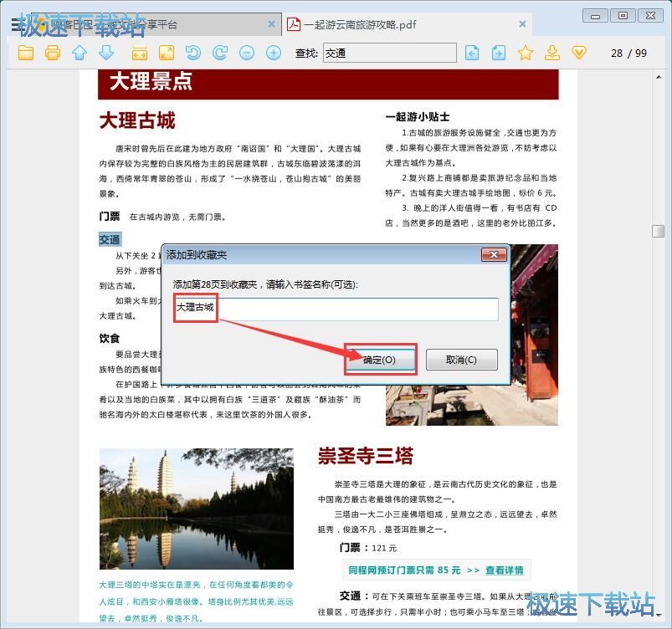Click the vertical scrollbar thumb
672x629 pixels.
[658, 231]
